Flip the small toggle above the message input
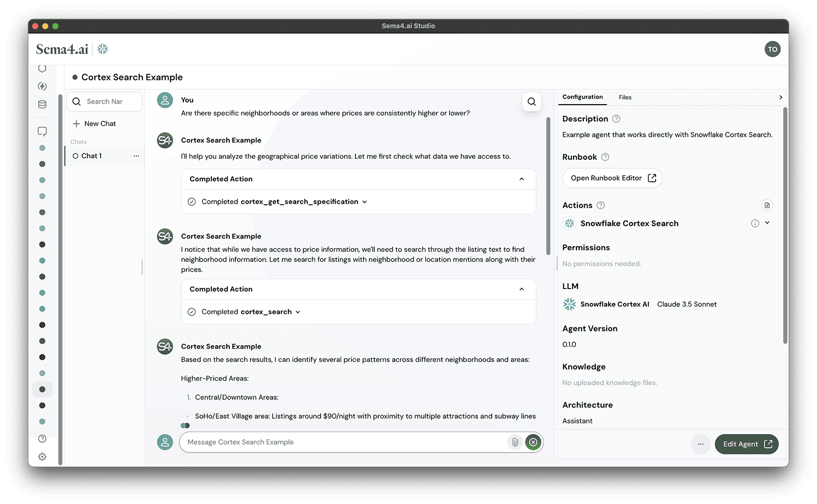This screenshot has height=504, width=817. [x=185, y=425]
